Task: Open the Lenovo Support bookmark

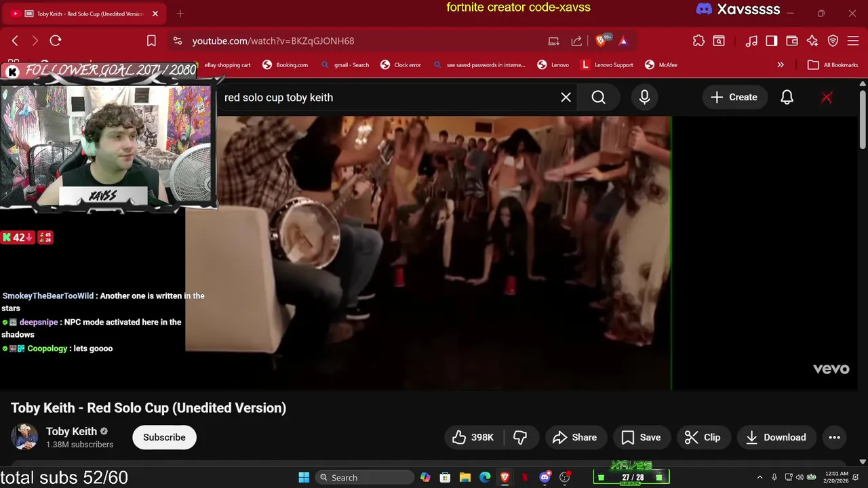Action: (607, 65)
